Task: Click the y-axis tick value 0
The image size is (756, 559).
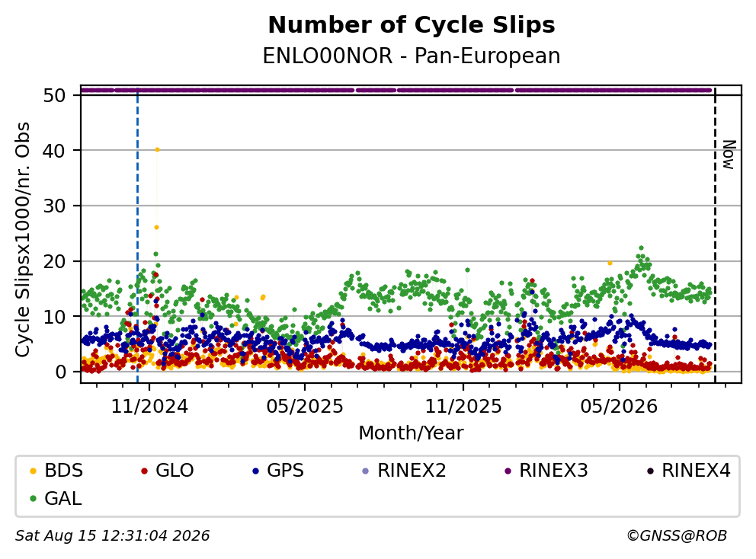Action: (59, 372)
